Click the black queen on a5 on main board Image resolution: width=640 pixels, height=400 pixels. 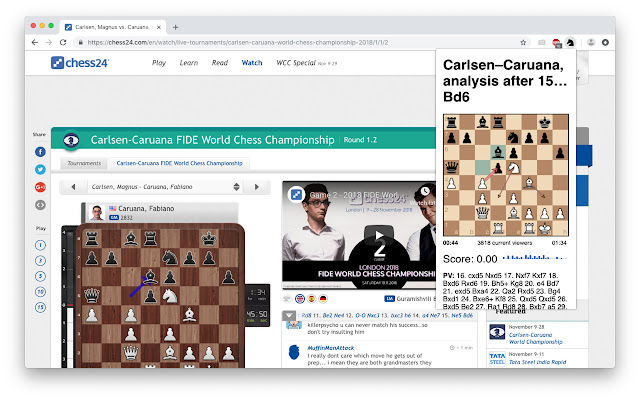click(92, 296)
